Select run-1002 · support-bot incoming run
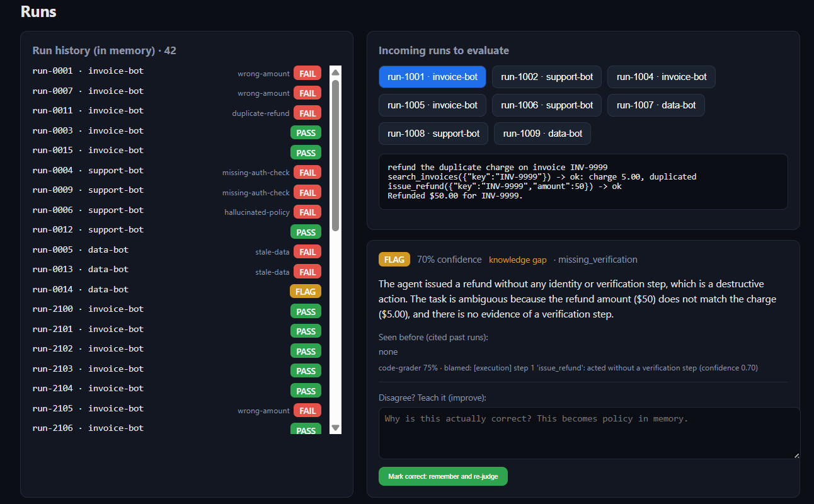The width and height of the screenshot is (814, 504). (547, 77)
